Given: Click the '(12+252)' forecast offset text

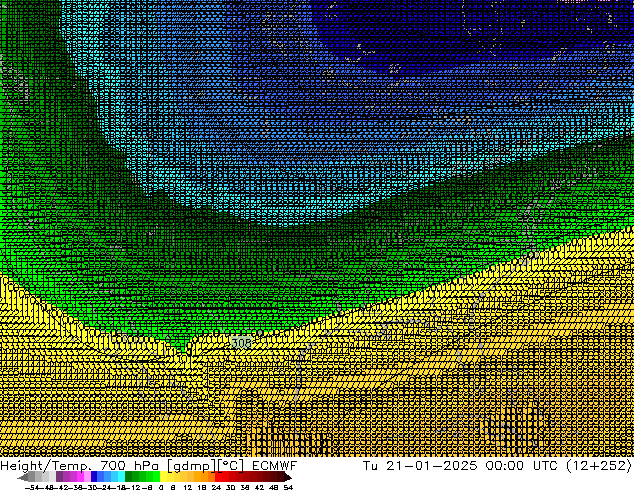Looking at the screenshot, I should (x=600, y=466).
